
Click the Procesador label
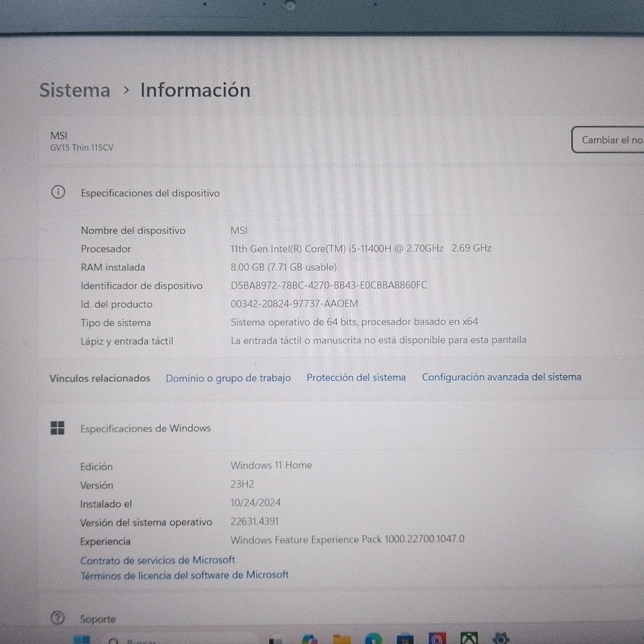(106, 249)
